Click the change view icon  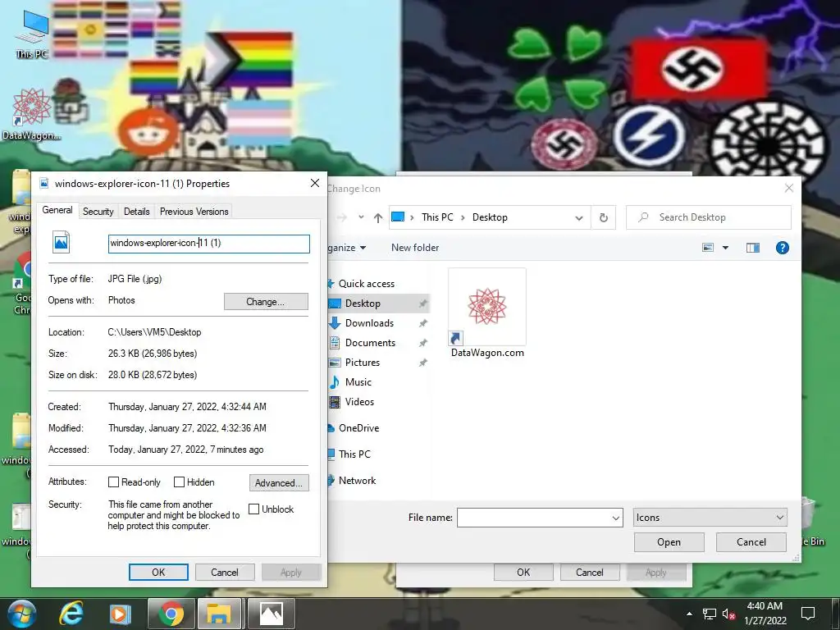(x=708, y=248)
